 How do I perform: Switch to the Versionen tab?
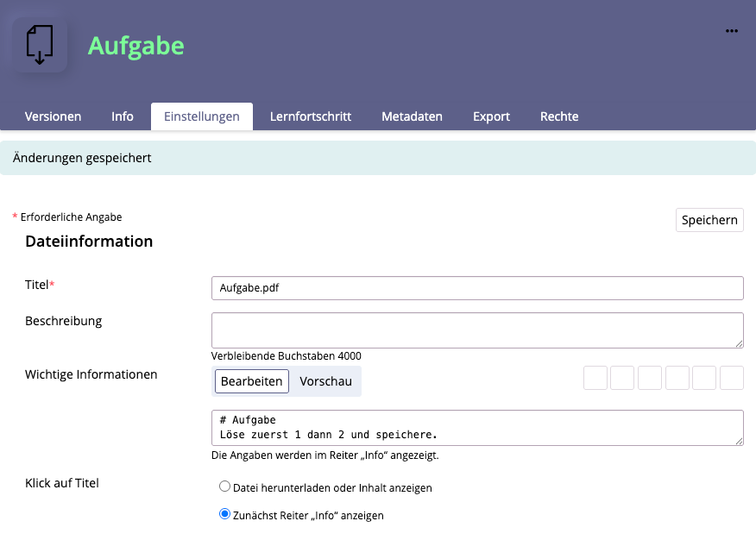point(53,116)
